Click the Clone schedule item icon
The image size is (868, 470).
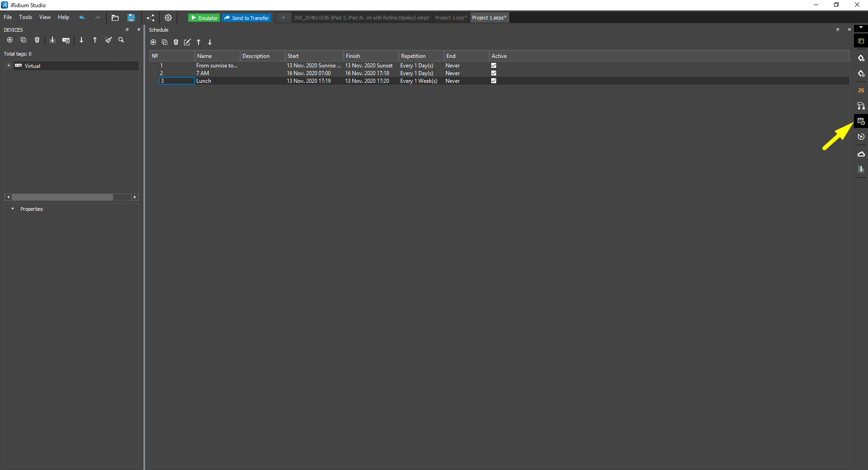pos(165,42)
